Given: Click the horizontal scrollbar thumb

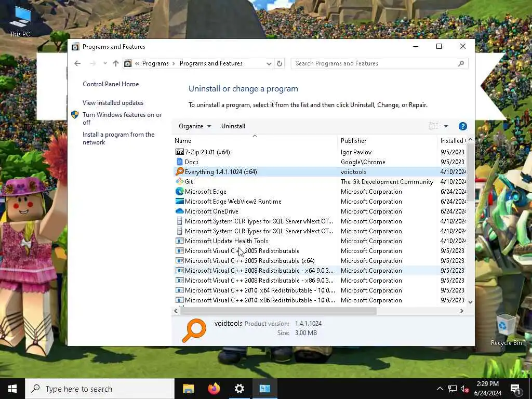Looking at the screenshot, I should click(x=278, y=311).
